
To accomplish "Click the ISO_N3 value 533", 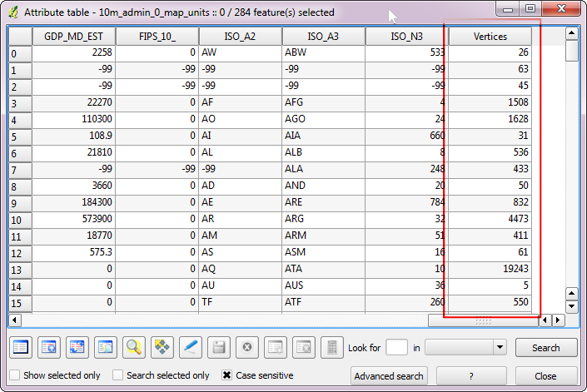I will point(407,52).
